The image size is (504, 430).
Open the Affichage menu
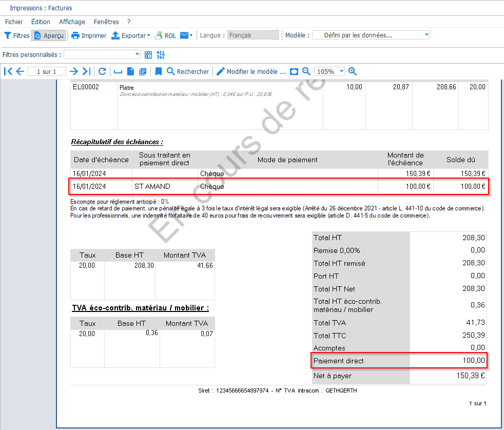point(72,22)
